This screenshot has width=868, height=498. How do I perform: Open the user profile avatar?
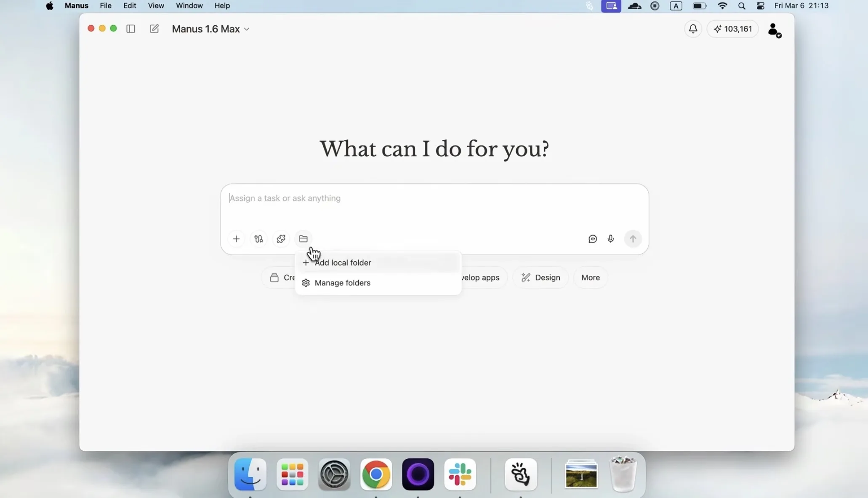pyautogui.click(x=774, y=29)
